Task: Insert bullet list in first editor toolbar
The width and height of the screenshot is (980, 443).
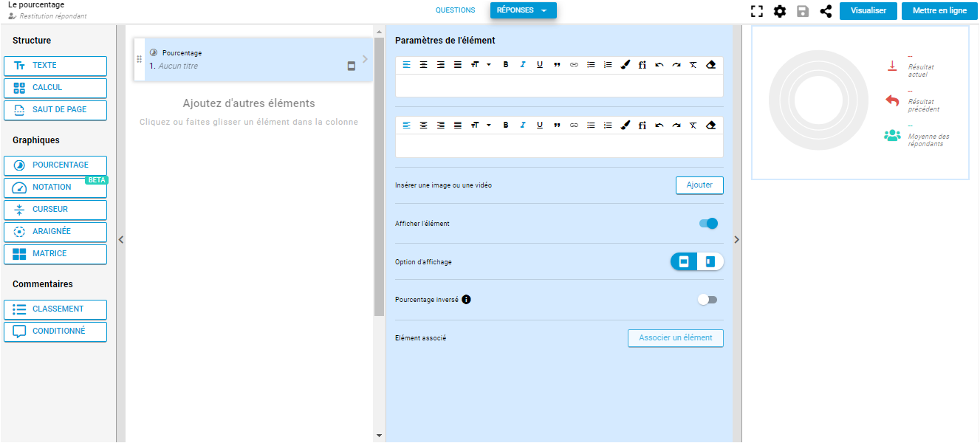Action: pyautogui.click(x=591, y=64)
